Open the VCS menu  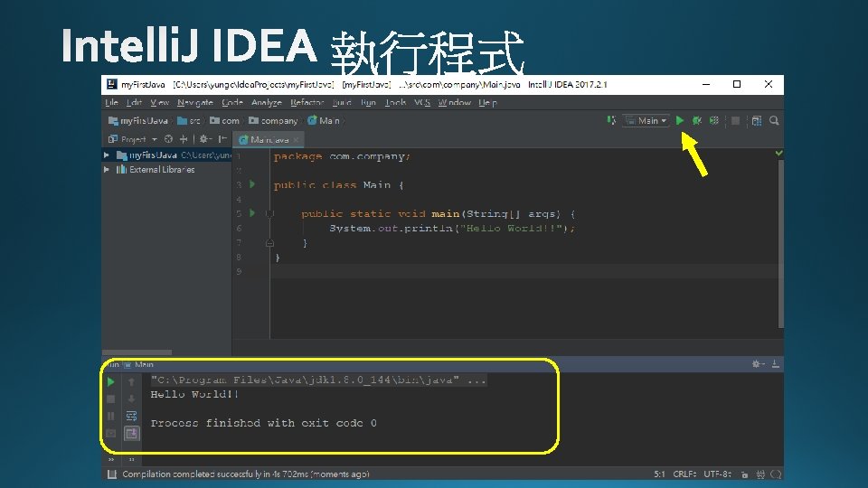[x=422, y=102]
